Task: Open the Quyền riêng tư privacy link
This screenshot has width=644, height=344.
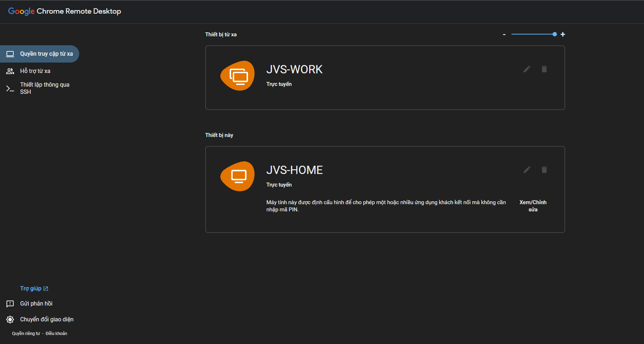Action: click(x=26, y=334)
